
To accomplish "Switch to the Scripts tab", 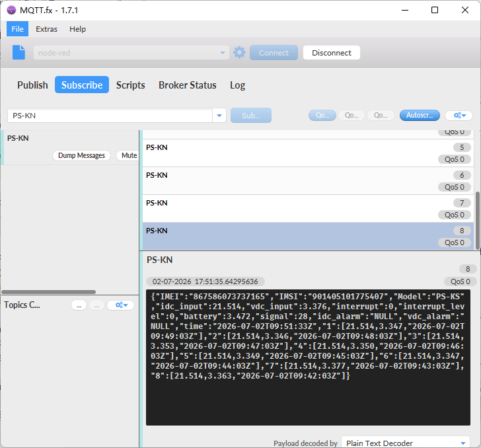I will click(130, 85).
